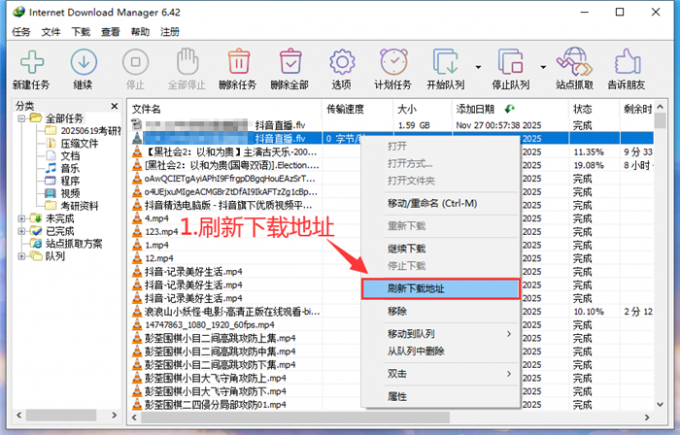Click file list vertical scrollbar down arrow
The image size is (680, 435).
(x=660, y=405)
